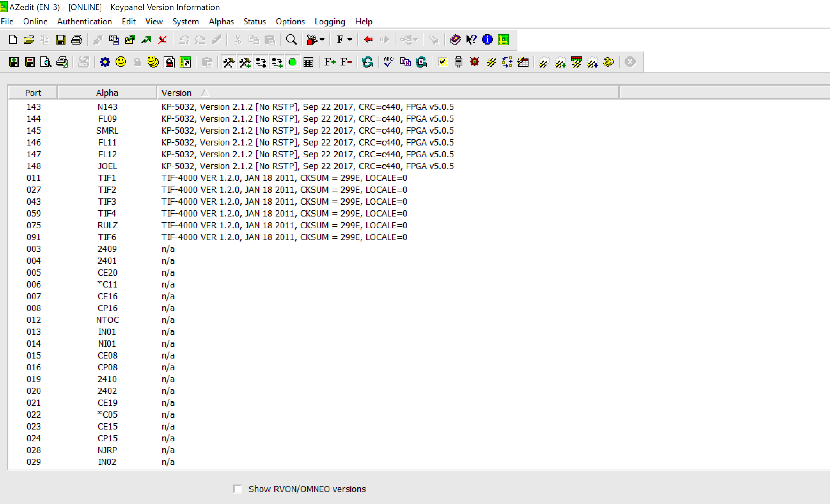
Task: Click the green upward arrow icon
Action: click(146, 40)
